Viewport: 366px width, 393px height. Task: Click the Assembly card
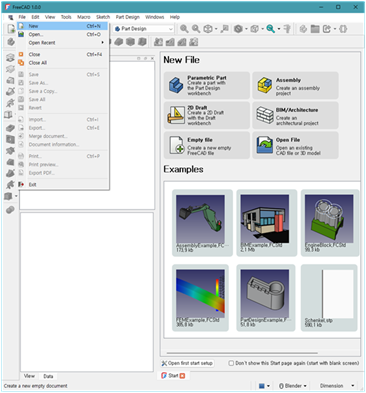pos(295,85)
